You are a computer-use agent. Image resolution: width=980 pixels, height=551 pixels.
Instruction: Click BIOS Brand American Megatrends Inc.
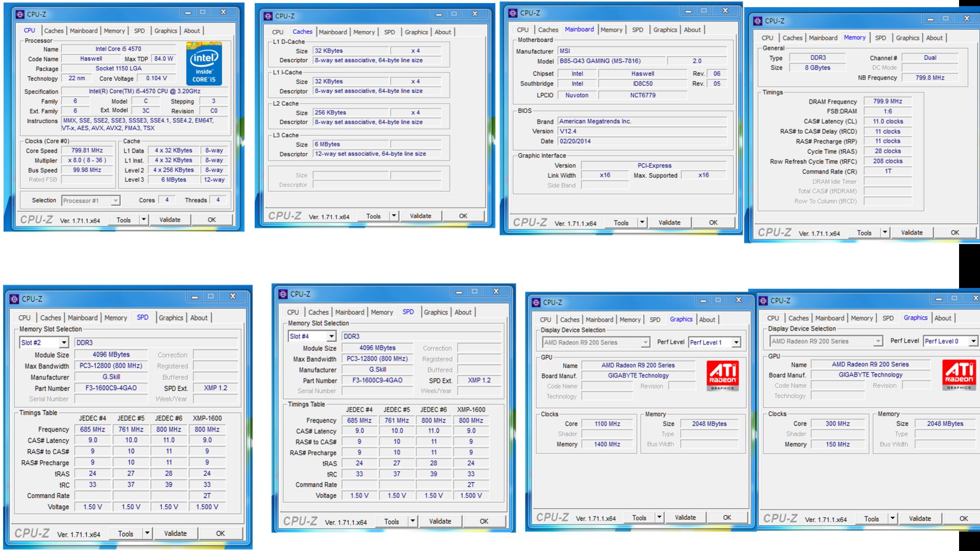(642, 122)
